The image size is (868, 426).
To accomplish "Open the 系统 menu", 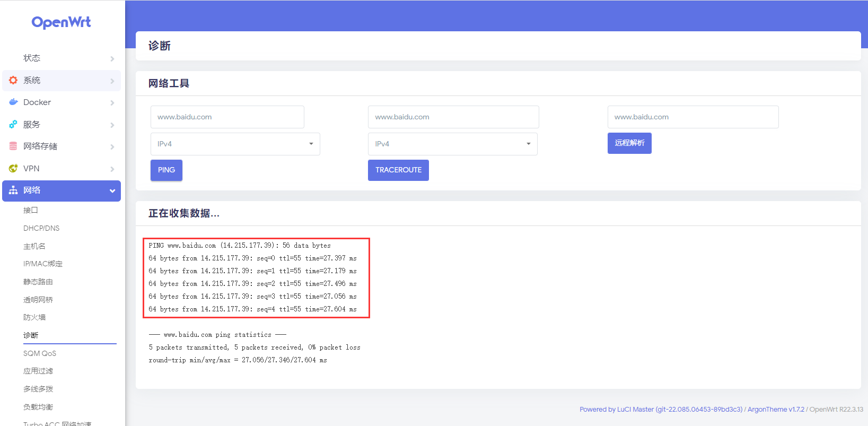I will [62, 80].
